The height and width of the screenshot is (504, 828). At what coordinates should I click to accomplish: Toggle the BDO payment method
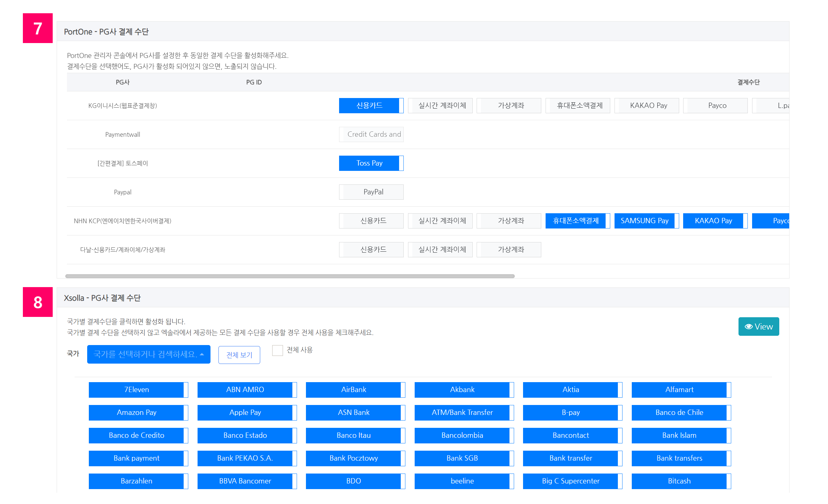coord(356,481)
